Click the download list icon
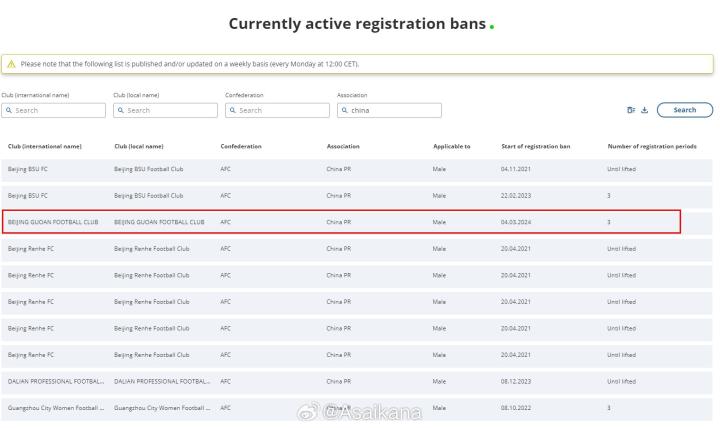The height and width of the screenshot is (428, 720). (644, 111)
